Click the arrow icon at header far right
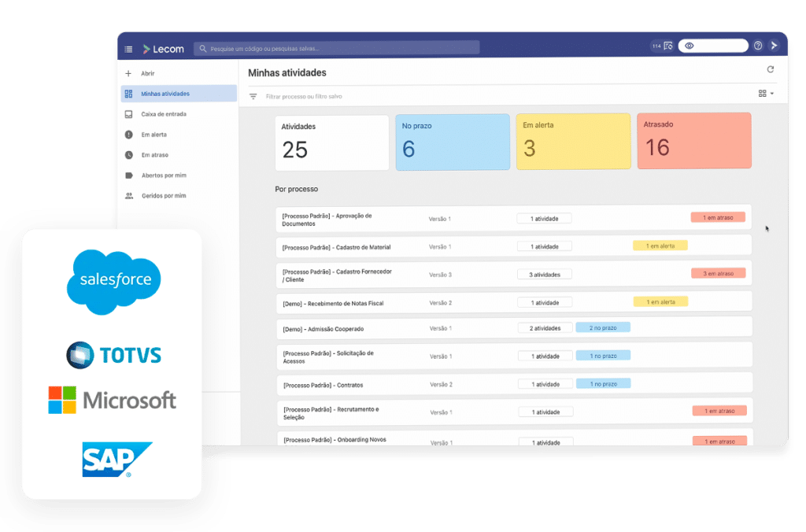This screenshot has width=806, height=532. (x=774, y=46)
